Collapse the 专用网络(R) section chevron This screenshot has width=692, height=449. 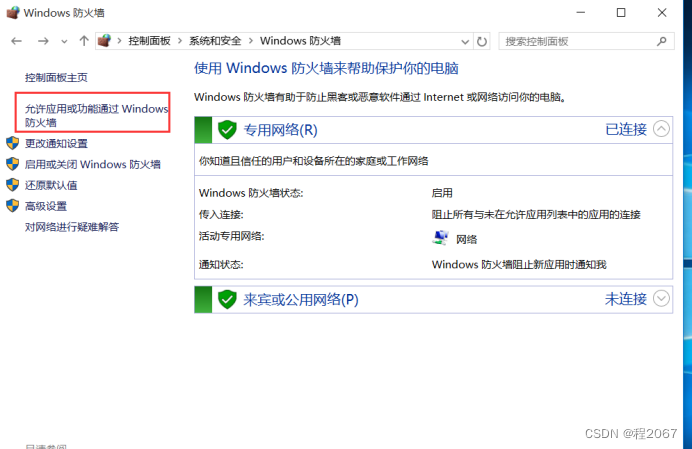tap(661, 129)
